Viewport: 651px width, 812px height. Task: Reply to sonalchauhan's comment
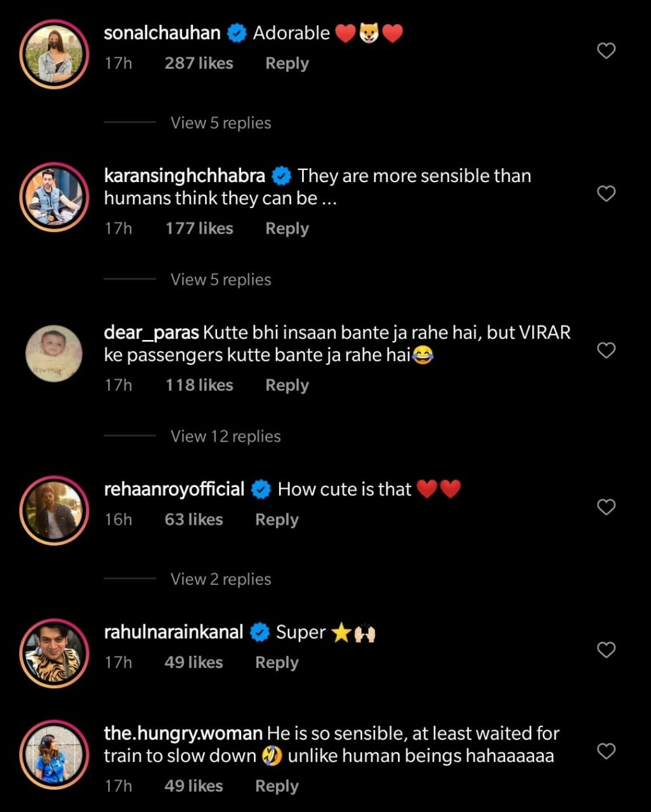point(287,63)
